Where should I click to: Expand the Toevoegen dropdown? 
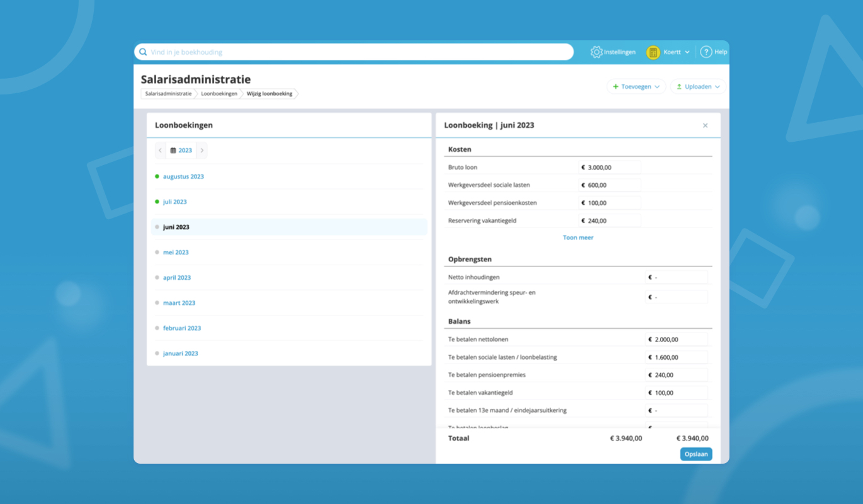click(x=636, y=87)
